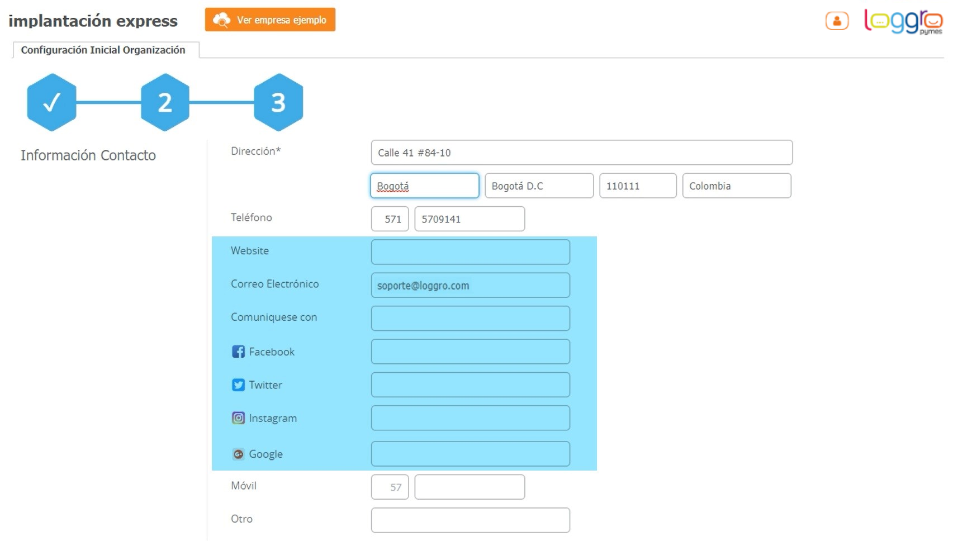Switch to Configuración Inicial Organización tab
Viewport: 953px width, 560px height.
[x=103, y=50]
